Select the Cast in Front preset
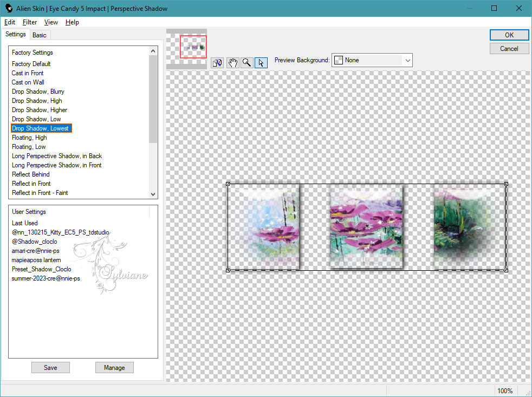 pyautogui.click(x=28, y=73)
